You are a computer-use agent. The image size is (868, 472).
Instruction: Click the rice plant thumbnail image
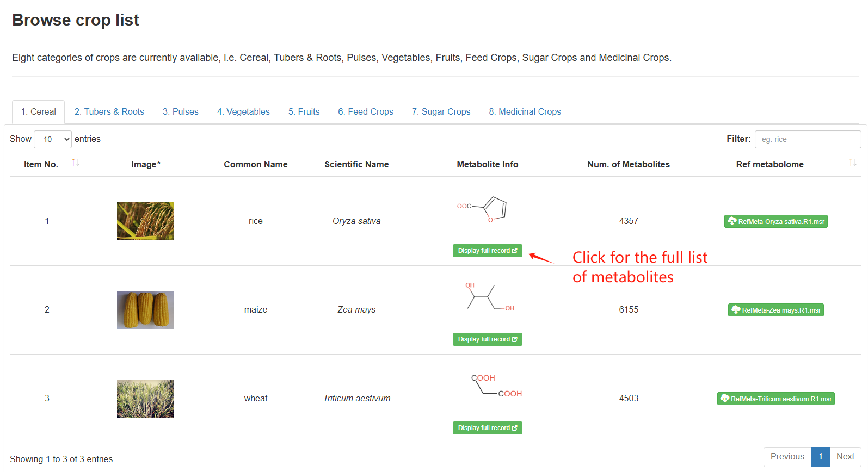click(x=145, y=221)
